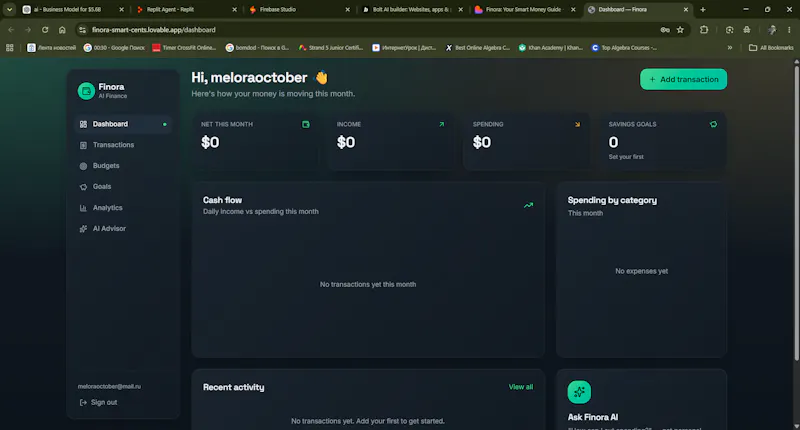Image resolution: width=800 pixels, height=430 pixels.
Task: Click the password key icon in address bar
Action: point(665,30)
